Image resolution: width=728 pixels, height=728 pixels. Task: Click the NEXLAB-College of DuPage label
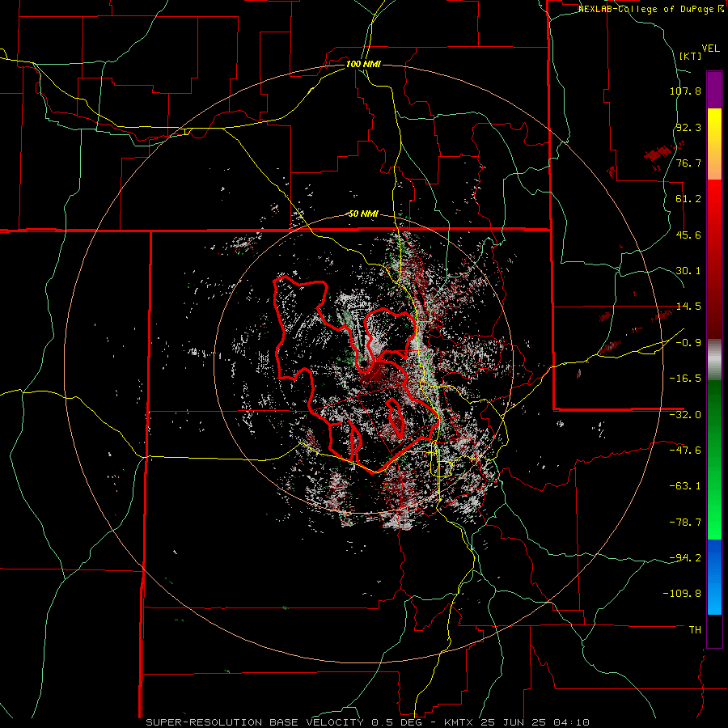coord(651,9)
